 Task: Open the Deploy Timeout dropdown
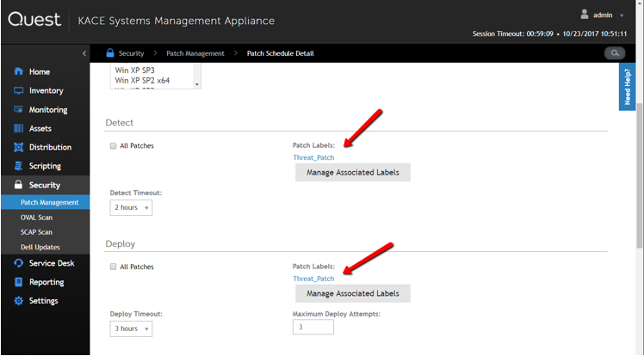[131, 328]
